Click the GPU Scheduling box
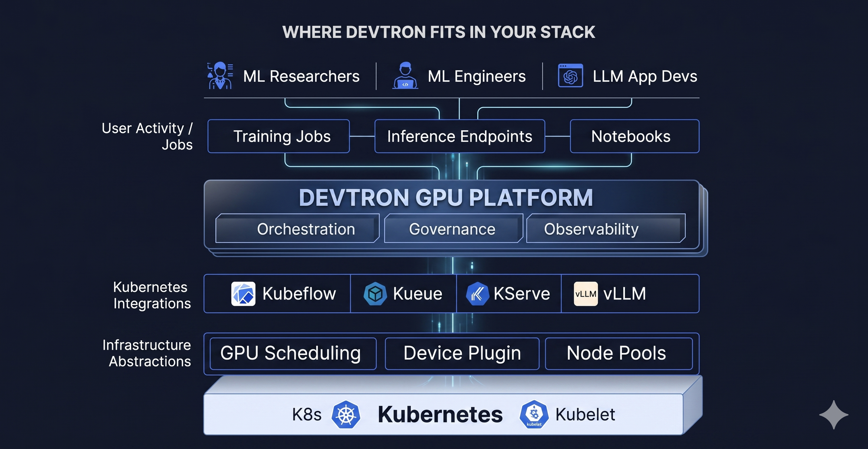The height and width of the screenshot is (449, 868). (293, 353)
